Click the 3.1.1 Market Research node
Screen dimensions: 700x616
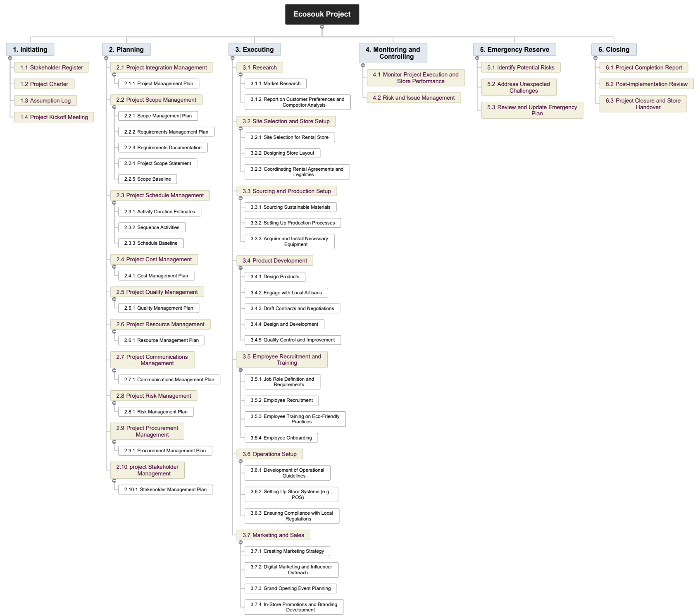coord(275,84)
